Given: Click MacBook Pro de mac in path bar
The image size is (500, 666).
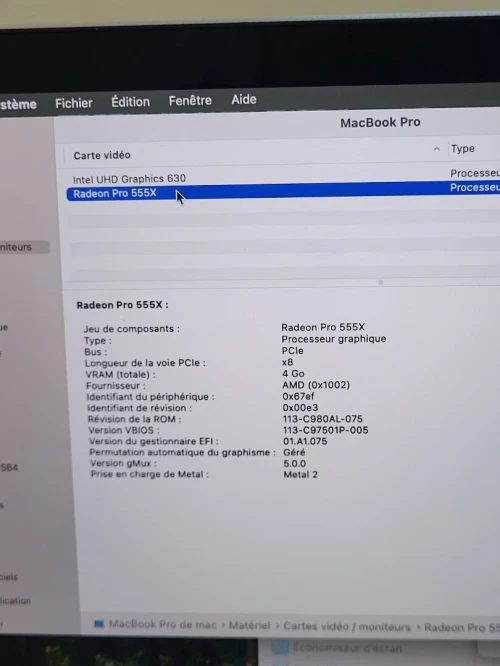Looking at the screenshot, I should [163, 624].
